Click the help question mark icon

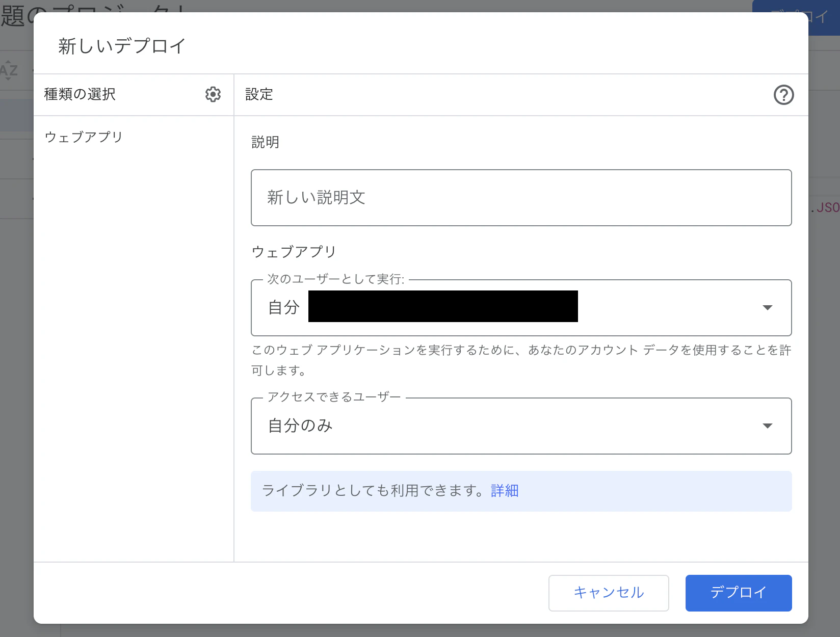(783, 95)
